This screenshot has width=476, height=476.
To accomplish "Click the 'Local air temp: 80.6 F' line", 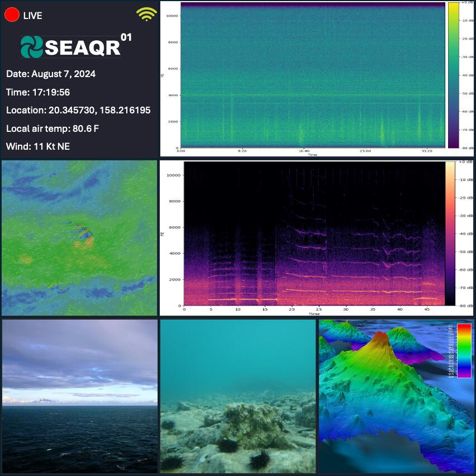I will click(53, 128).
